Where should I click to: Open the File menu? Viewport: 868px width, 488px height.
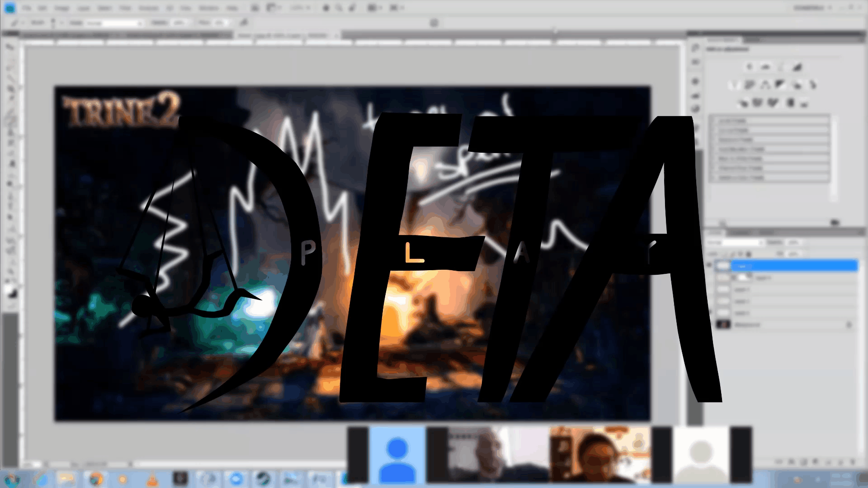click(27, 8)
